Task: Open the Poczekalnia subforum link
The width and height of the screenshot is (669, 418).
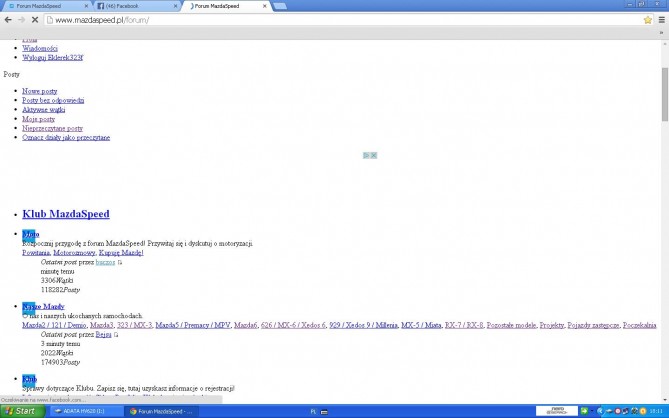Action: tap(639, 325)
